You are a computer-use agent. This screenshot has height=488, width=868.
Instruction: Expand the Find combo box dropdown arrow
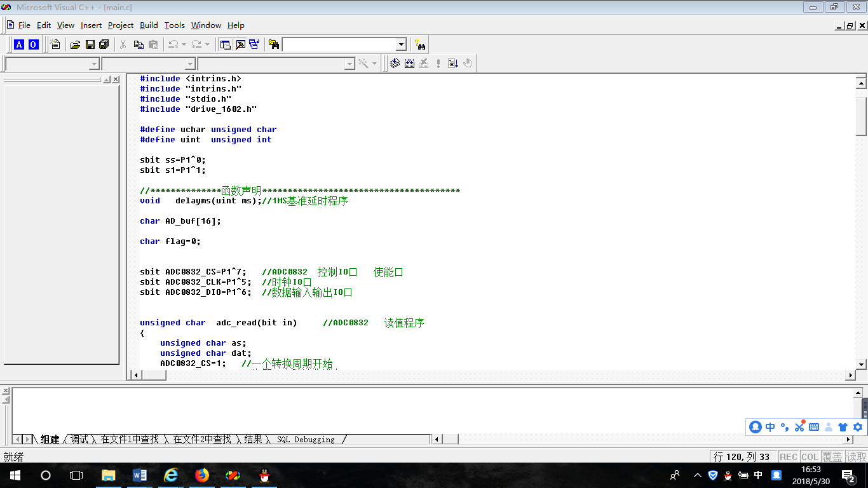[401, 44]
